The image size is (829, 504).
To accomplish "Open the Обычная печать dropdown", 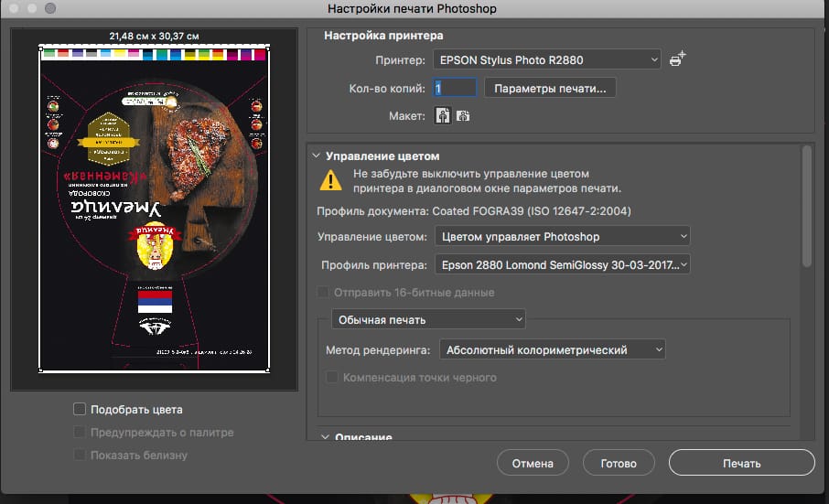I will 427,319.
